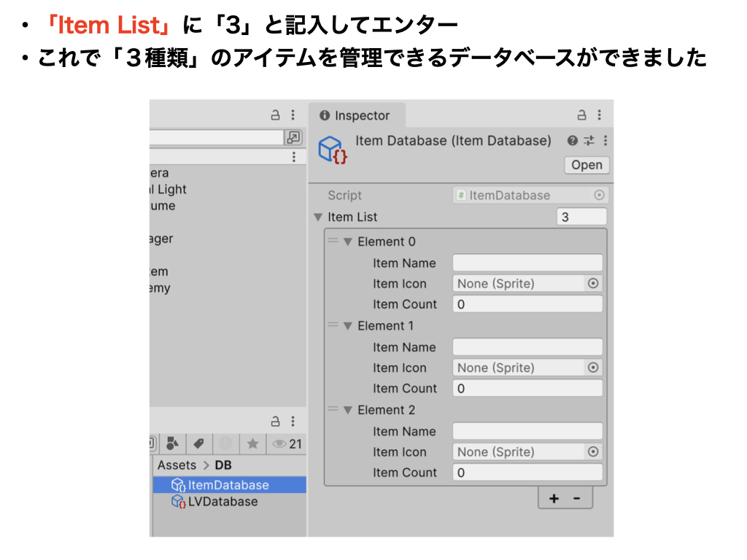Open the scene row options menu
Image resolution: width=747 pixels, height=560 pixels.
point(294,157)
